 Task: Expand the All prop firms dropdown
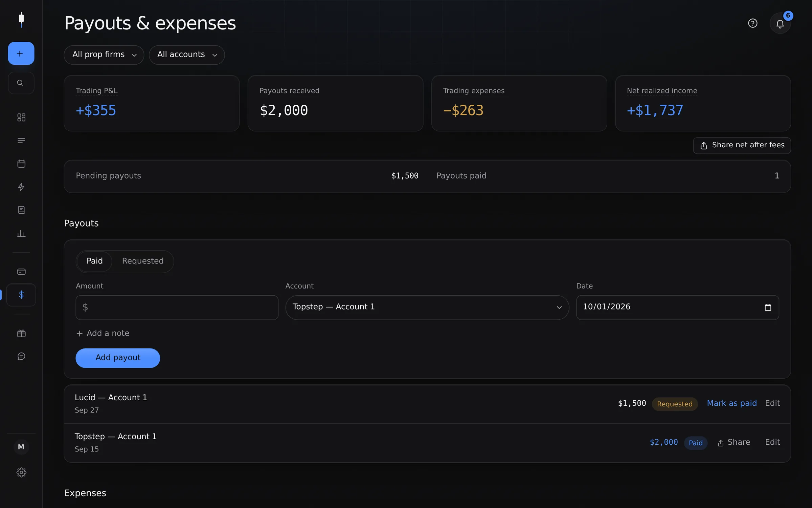104,55
